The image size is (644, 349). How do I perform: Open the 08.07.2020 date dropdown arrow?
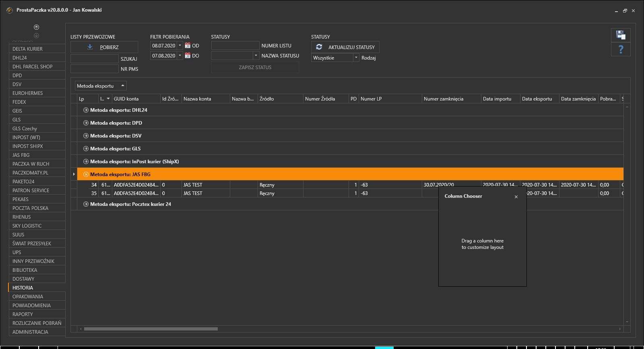click(180, 45)
